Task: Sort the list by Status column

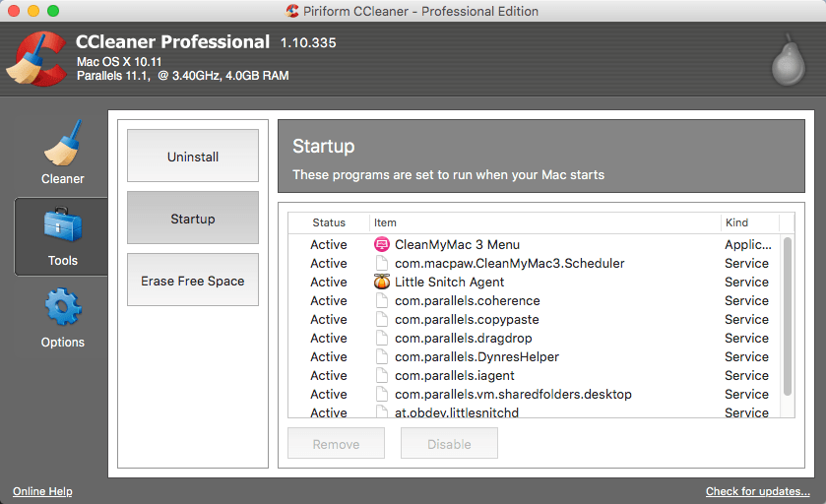Action: (x=329, y=222)
